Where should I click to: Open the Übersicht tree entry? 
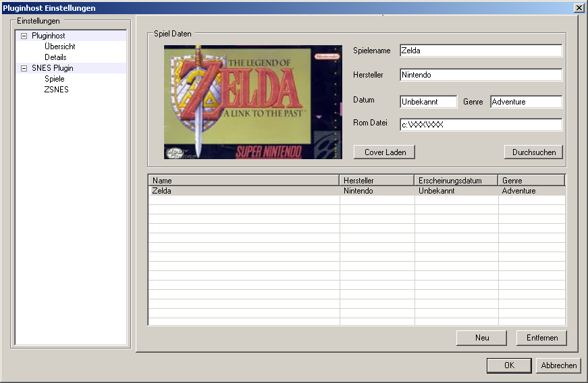pyautogui.click(x=60, y=47)
